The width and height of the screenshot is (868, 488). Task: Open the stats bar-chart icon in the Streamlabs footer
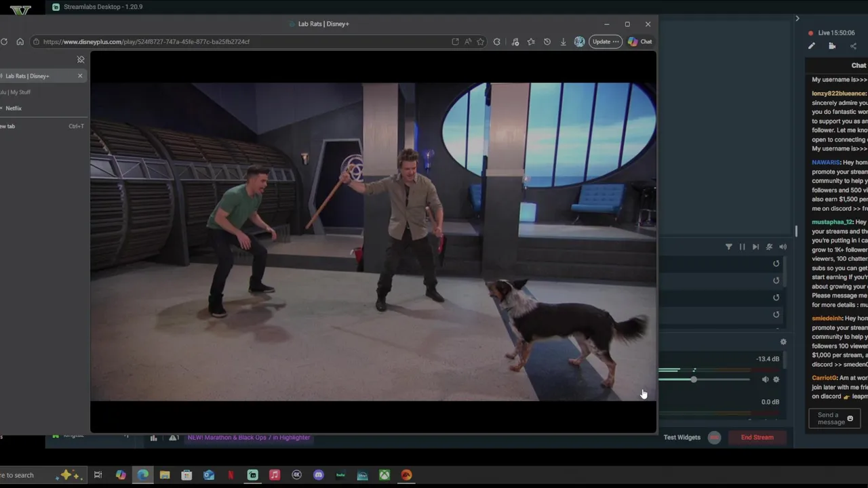(x=153, y=438)
